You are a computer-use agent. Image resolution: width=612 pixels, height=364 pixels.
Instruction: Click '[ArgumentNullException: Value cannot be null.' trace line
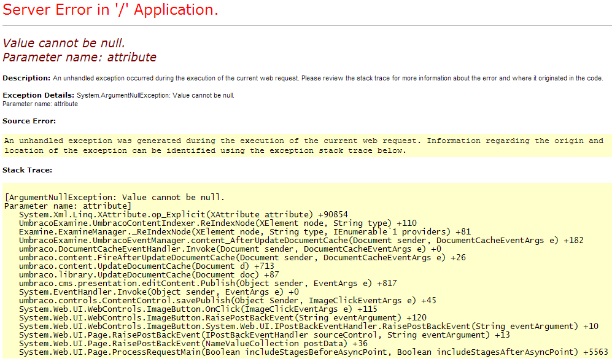(115, 198)
